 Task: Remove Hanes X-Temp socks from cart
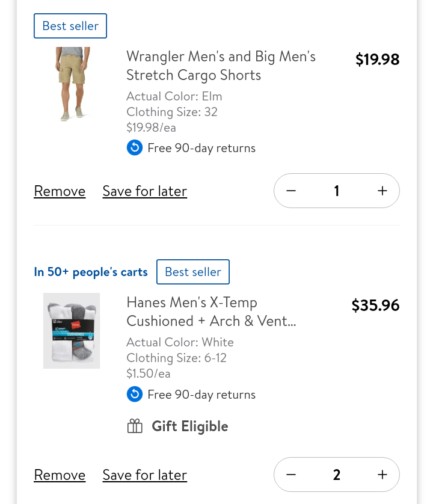(60, 475)
